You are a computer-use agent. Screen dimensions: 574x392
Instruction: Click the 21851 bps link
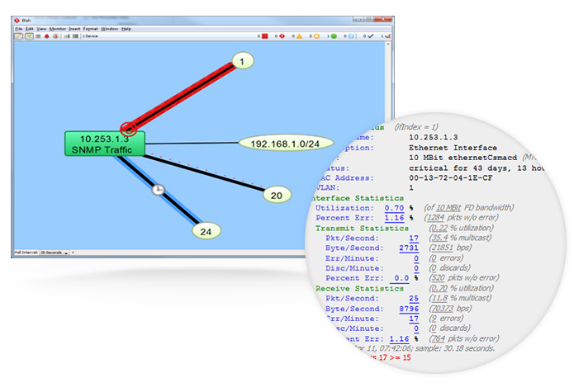point(442,248)
